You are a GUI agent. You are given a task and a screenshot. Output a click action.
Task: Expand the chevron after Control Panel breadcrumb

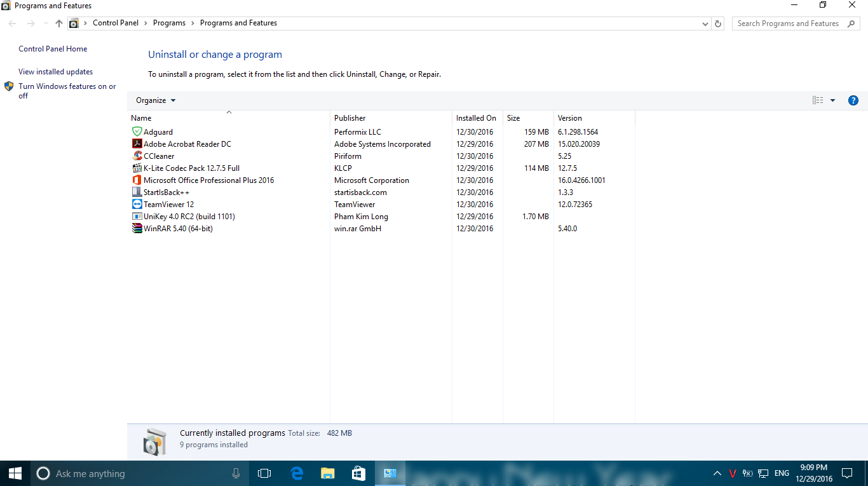click(146, 23)
